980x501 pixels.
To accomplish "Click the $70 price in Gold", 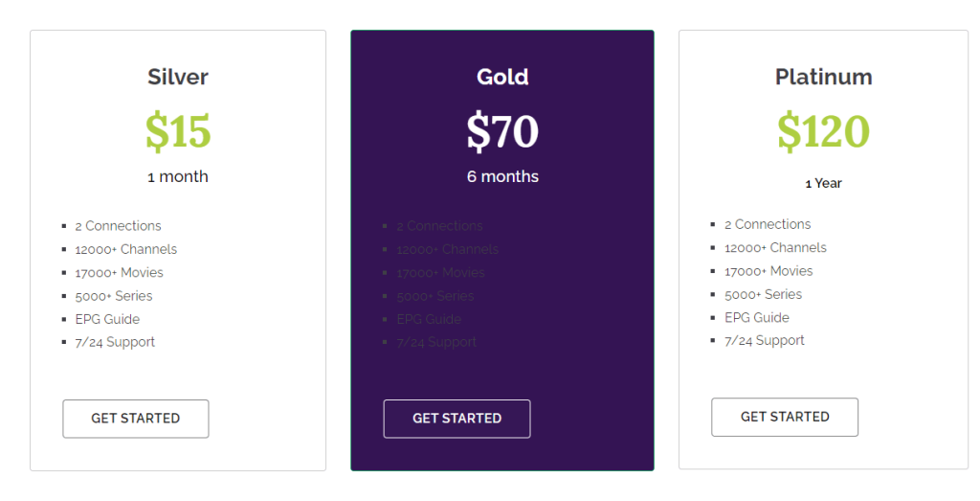I will click(x=502, y=131).
